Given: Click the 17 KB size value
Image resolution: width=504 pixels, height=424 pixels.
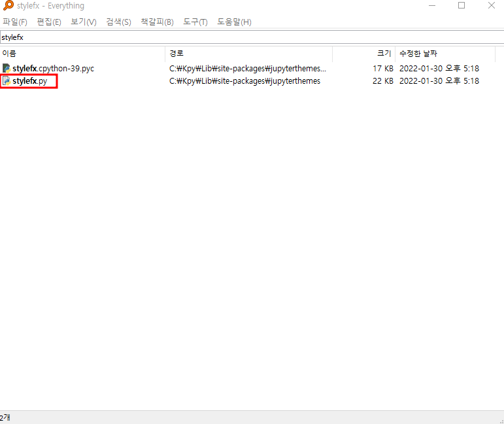Looking at the screenshot, I should click(x=383, y=69).
